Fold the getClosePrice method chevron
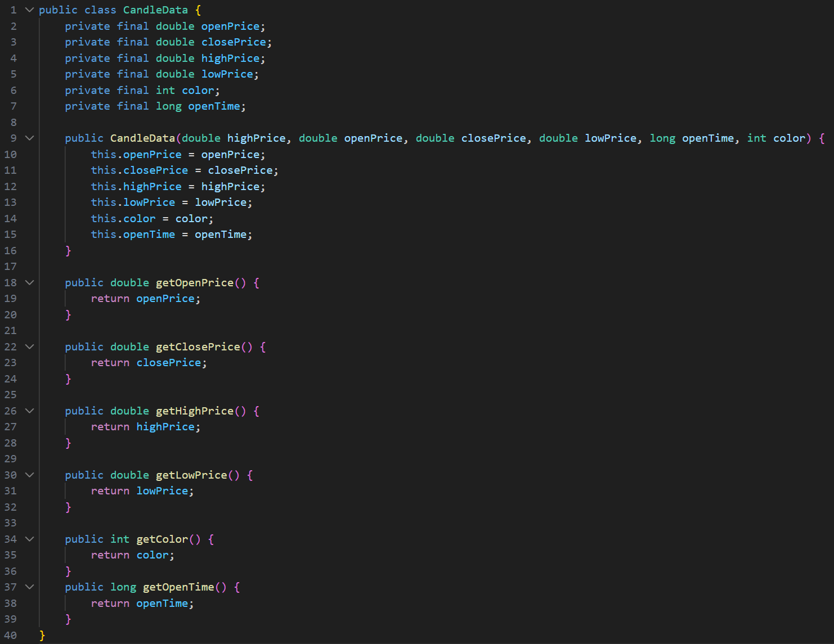 coord(30,347)
